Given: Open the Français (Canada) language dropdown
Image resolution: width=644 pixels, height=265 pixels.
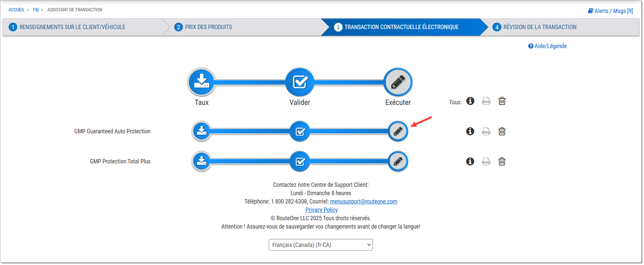Looking at the screenshot, I should coord(320,245).
